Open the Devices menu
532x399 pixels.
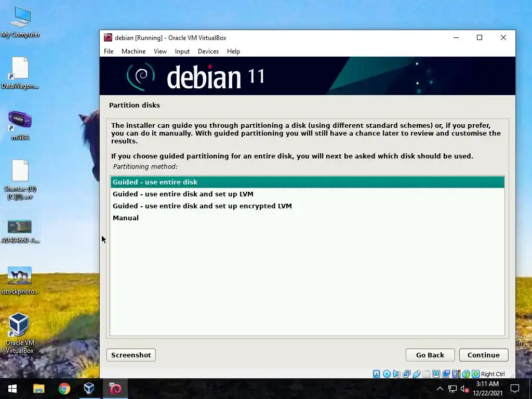(x=208, y=51)
